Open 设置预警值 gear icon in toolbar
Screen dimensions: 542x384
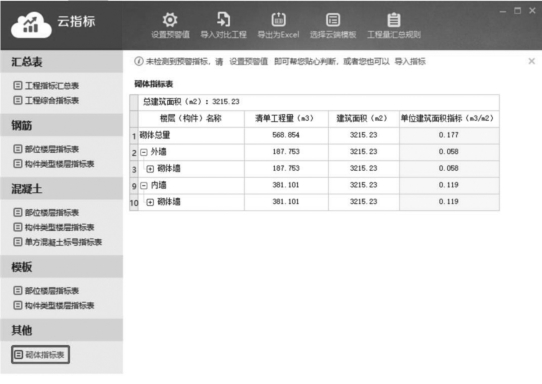[170, 20]
